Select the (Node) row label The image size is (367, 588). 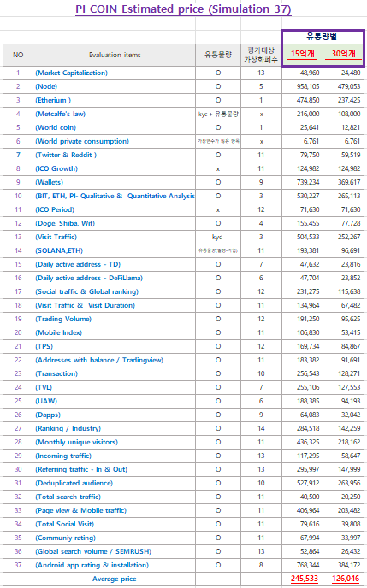(115, 86)
